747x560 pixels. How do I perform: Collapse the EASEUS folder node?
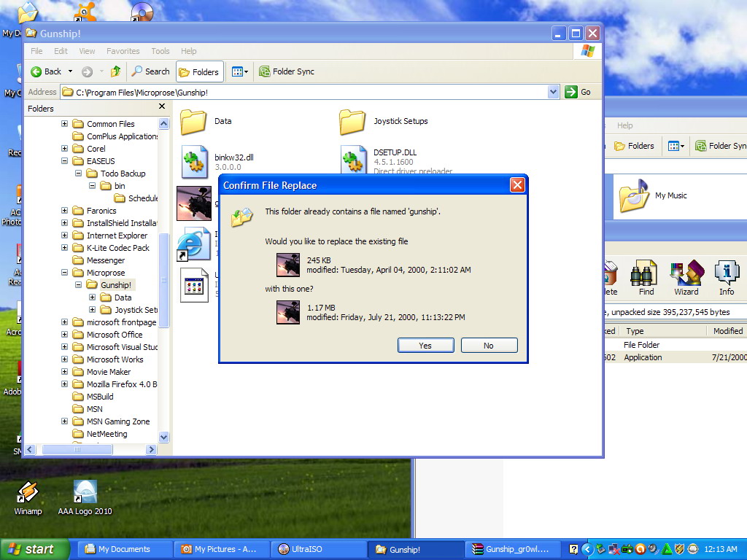[64, 161]
